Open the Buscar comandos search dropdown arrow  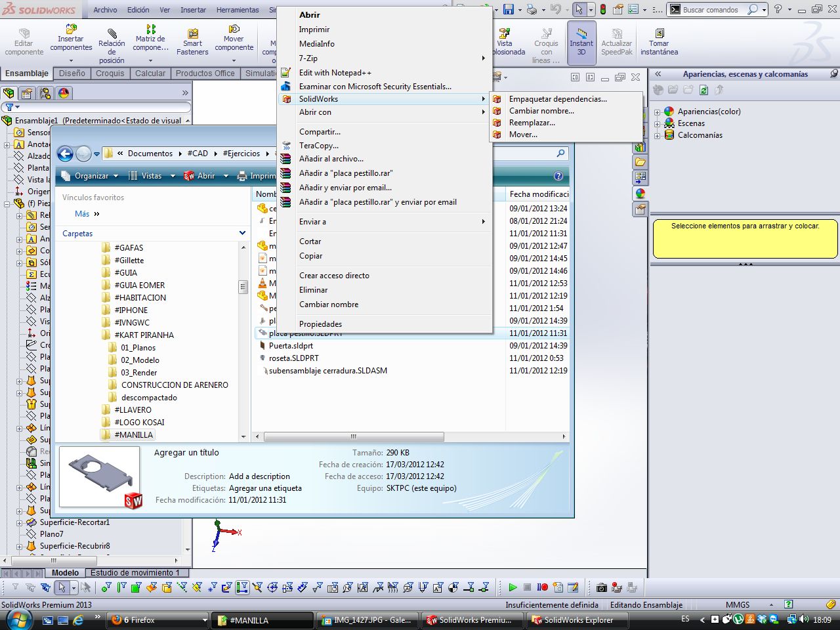pos(765,9)
